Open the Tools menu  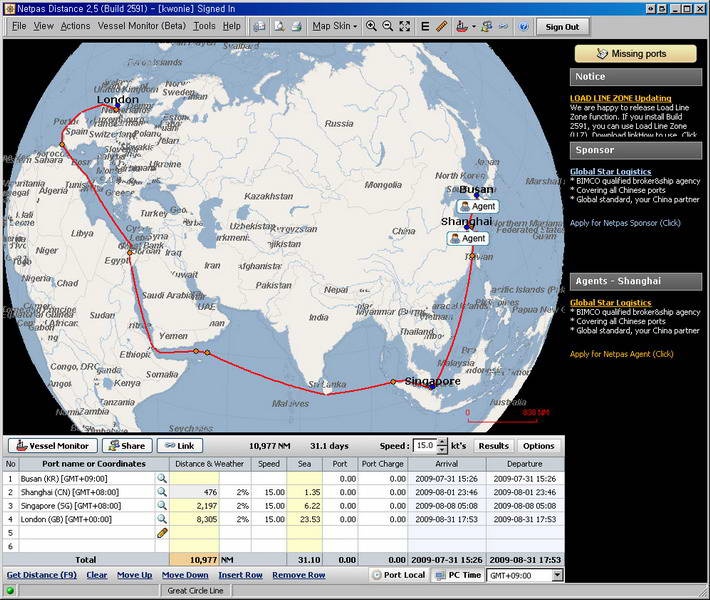tap(204, 26)
